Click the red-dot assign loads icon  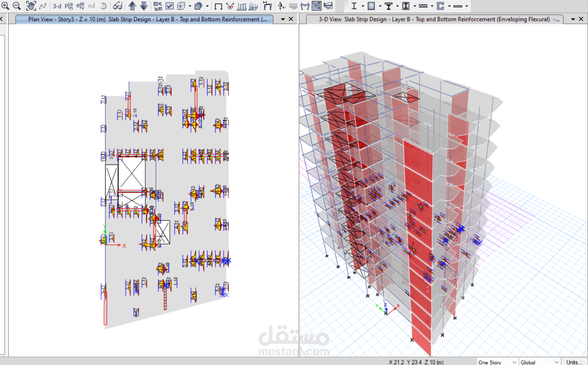pyautogui.click(x=230, y=6)
